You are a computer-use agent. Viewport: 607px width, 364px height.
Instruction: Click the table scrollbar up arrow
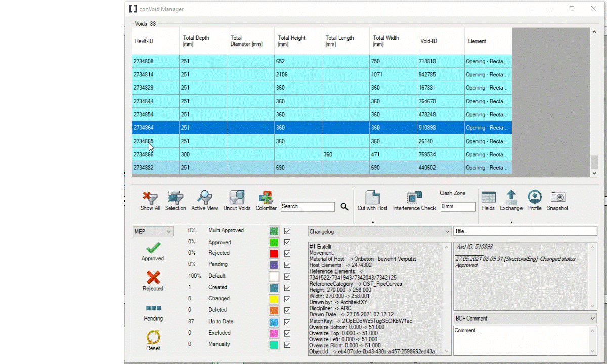[594, 32]
